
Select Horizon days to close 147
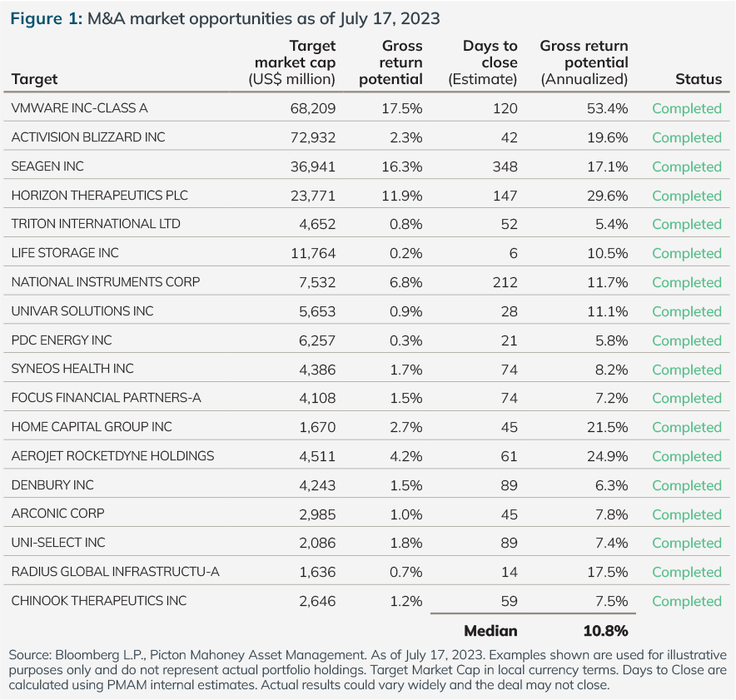505,196
